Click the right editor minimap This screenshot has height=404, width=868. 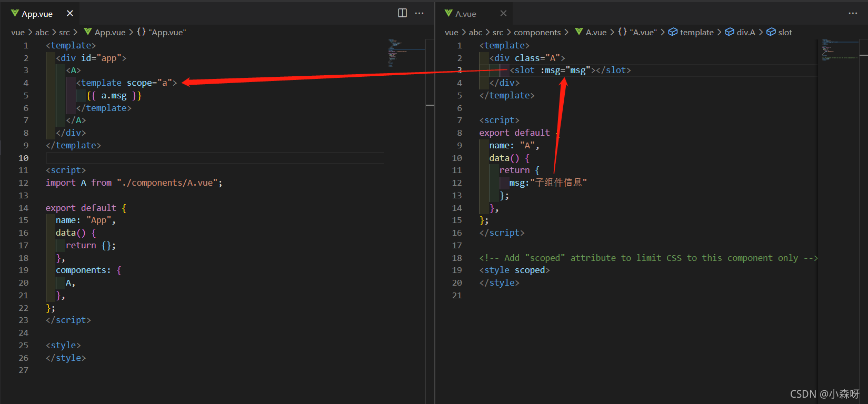tap(840, 49)
